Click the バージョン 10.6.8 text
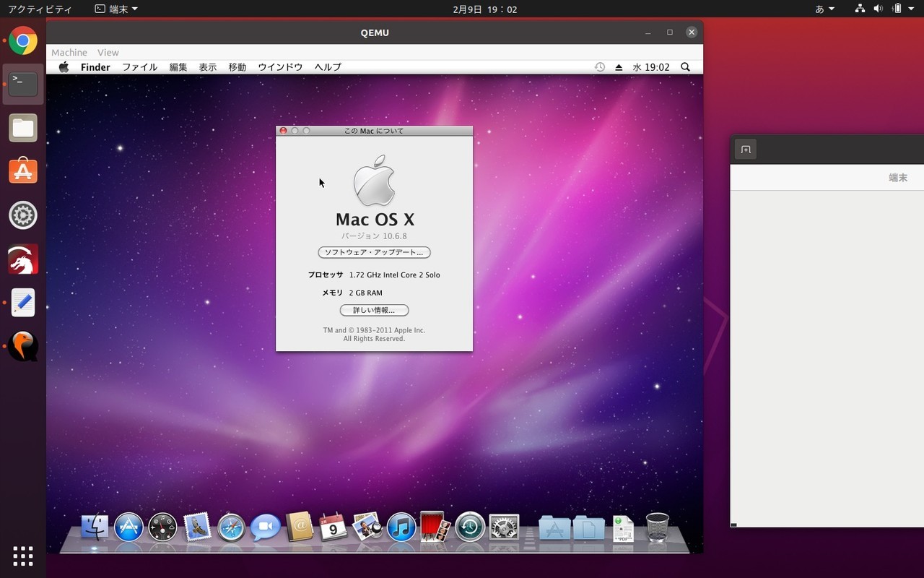 [374, 236]
